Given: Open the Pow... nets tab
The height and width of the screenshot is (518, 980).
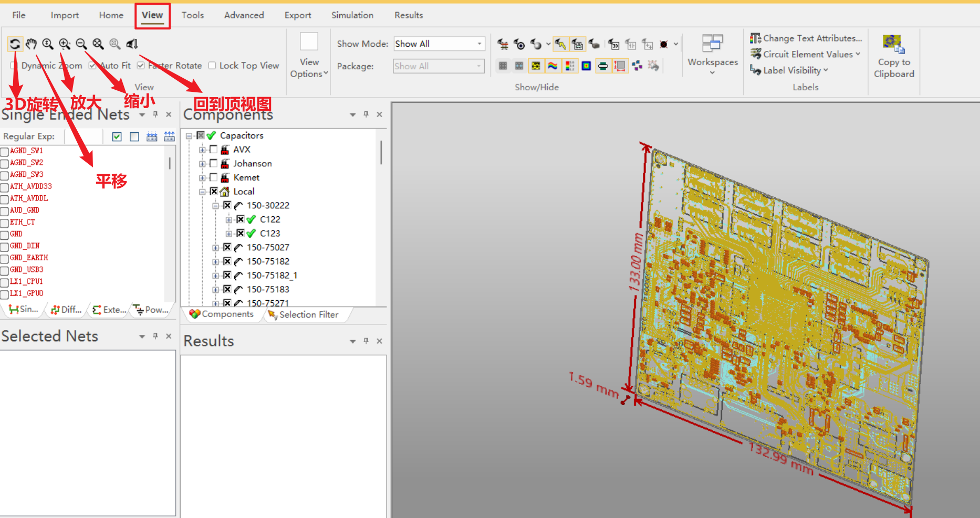Looking at the screenshot, I should 151,310.
